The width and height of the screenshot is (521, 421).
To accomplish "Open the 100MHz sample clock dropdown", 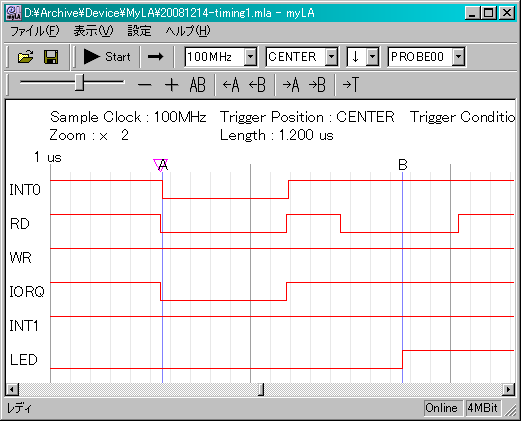I will point(250,57).
